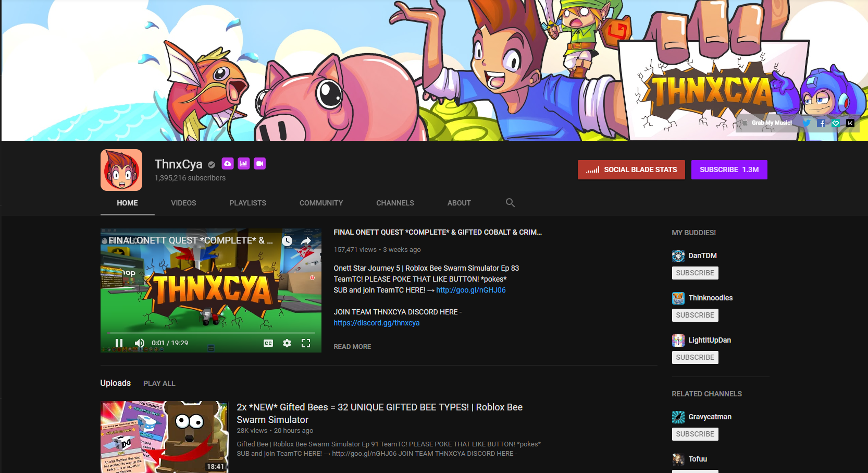
Task: Open the About tab
Action: coord(459,203)
